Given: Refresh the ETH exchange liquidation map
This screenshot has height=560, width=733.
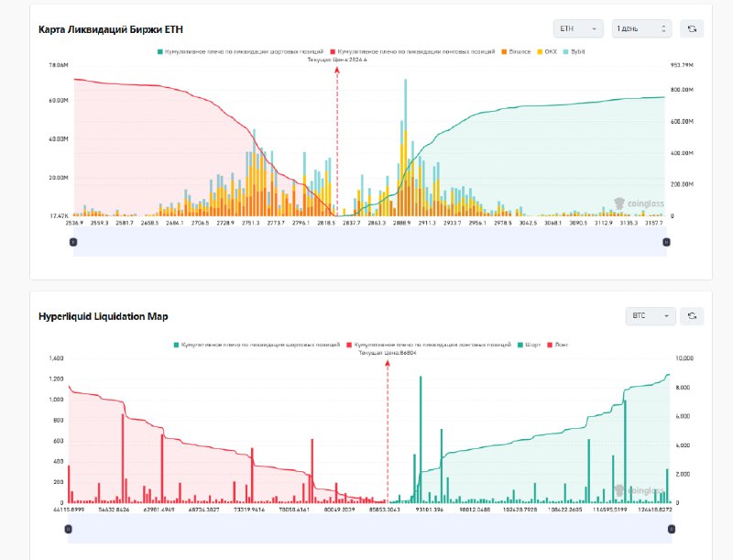Looking at the screenshot, I should pos(692,29).
